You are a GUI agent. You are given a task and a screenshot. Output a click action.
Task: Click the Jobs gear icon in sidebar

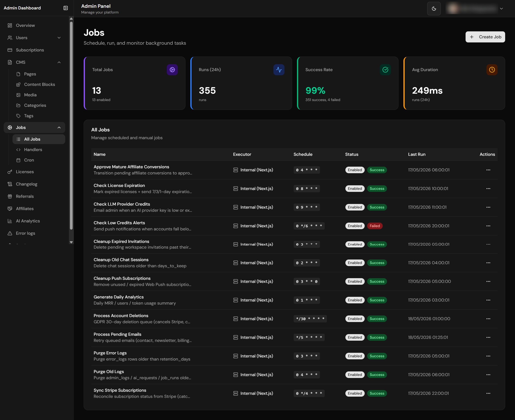click(x=10, y=127)
